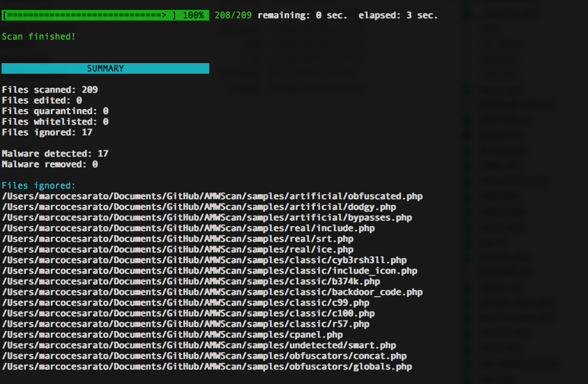Click the 'Files quarantined: 0' line
588x384 pixels.
click(55, 111)
